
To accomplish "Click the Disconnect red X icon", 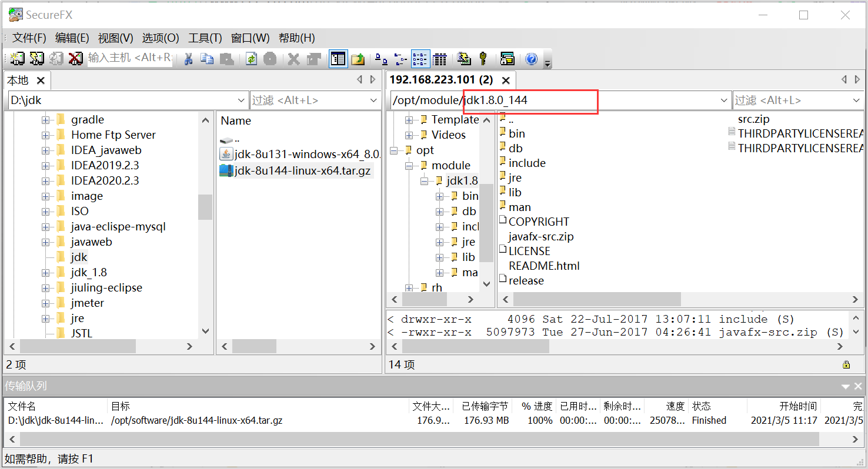I will coord(76,59).
